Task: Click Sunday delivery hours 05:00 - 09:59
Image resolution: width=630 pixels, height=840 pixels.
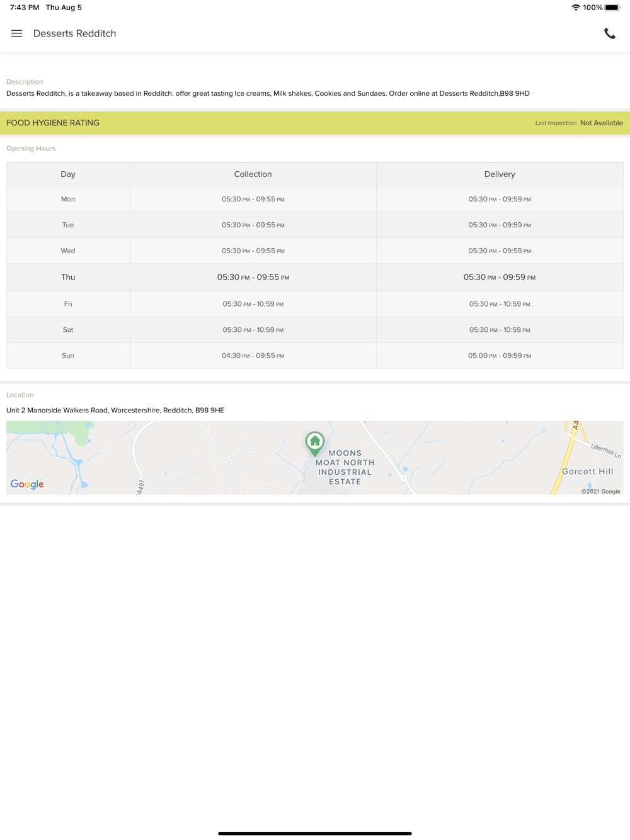Action: (500, 355)
